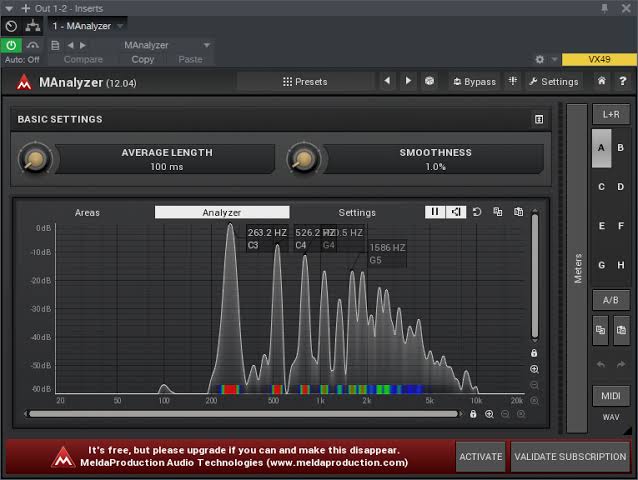
Task: Select next preset in MAnalyzer
Action: 408,81
